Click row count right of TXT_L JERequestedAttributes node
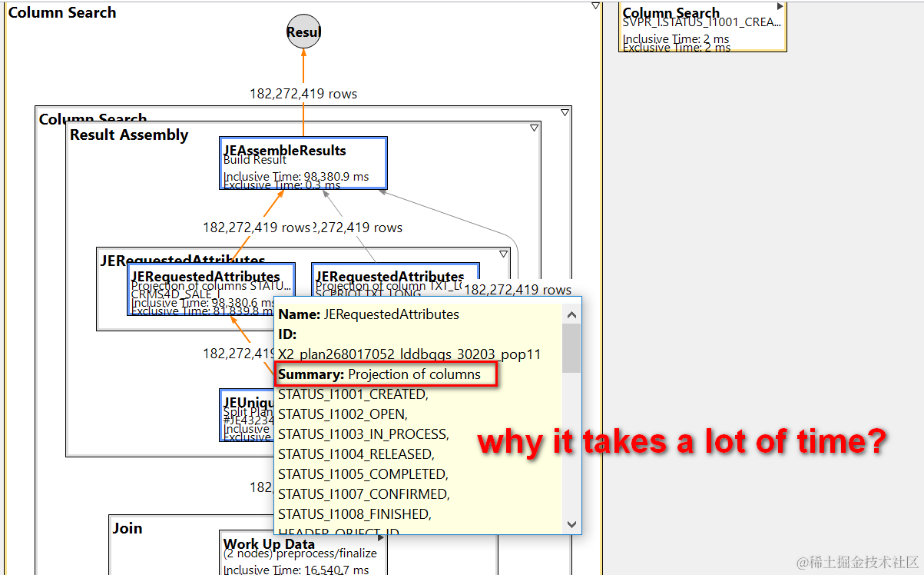924x575 pixels. pos(518,290)
